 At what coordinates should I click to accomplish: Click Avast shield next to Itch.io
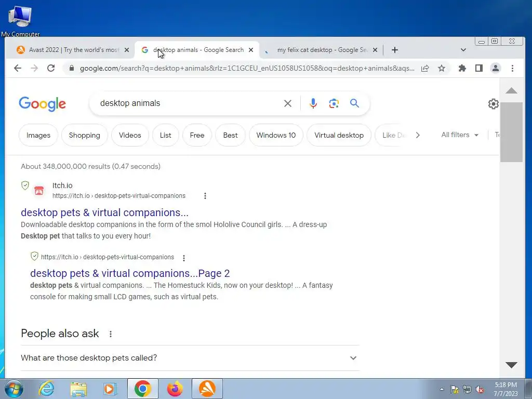tap(25, 185)
